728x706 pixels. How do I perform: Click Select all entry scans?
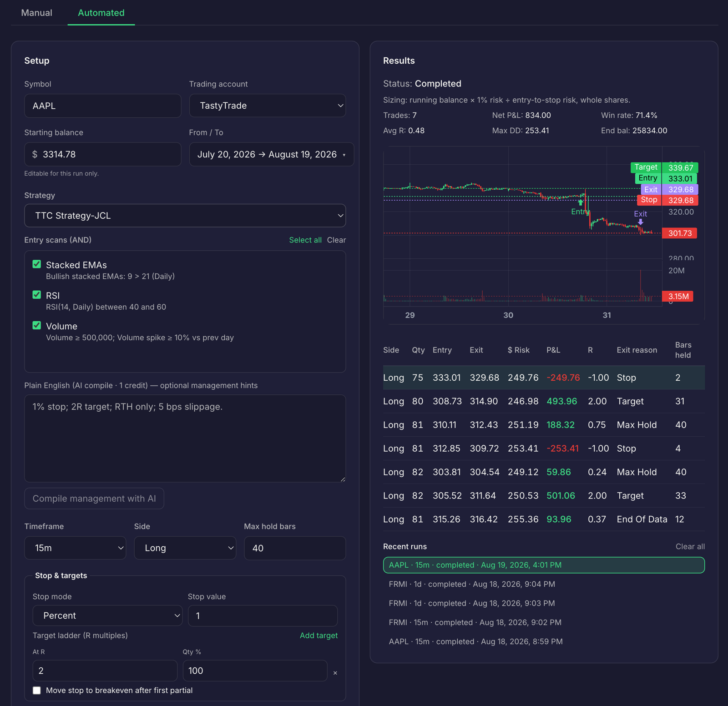click(x=305, y=240)
